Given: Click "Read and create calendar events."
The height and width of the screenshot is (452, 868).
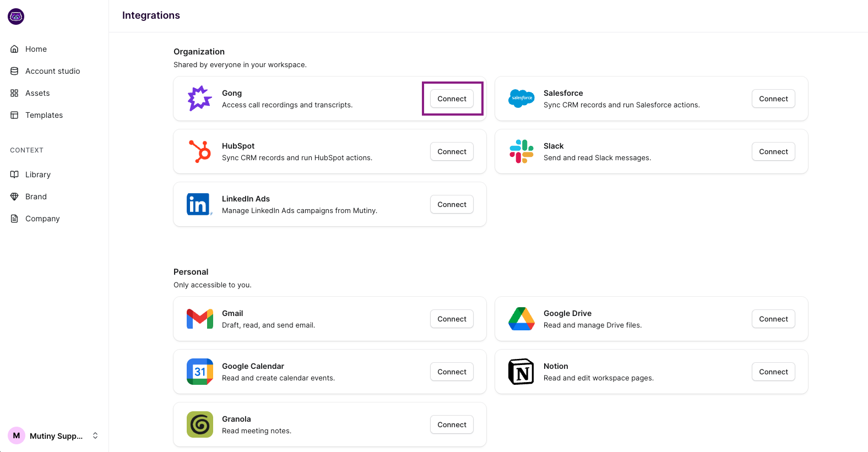Looking at the screenshot, I should pos(278,378).
